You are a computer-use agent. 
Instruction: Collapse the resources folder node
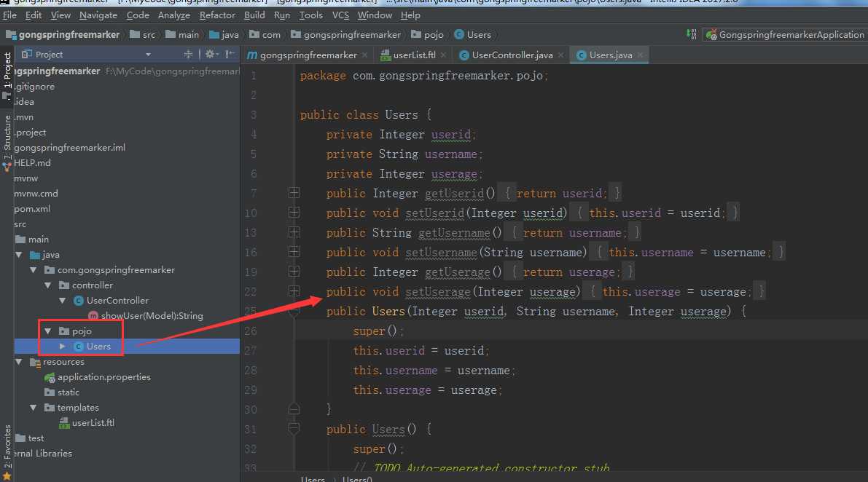(x=20, y=362)
